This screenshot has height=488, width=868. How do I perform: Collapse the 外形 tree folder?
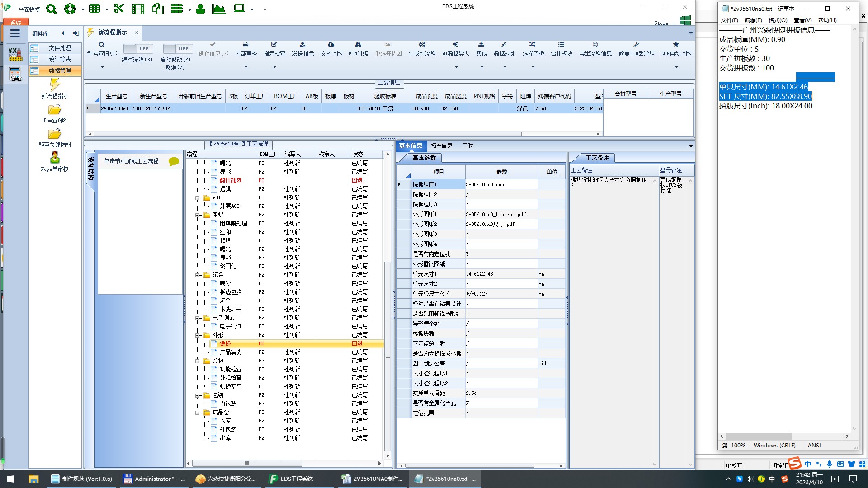[198, 335]
